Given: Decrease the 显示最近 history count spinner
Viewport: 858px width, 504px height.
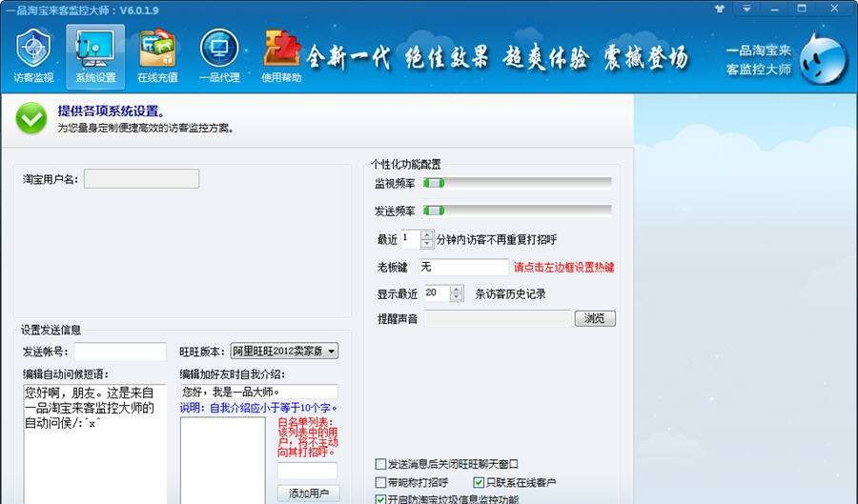Looking at the screenshot, I should point(457,298).
